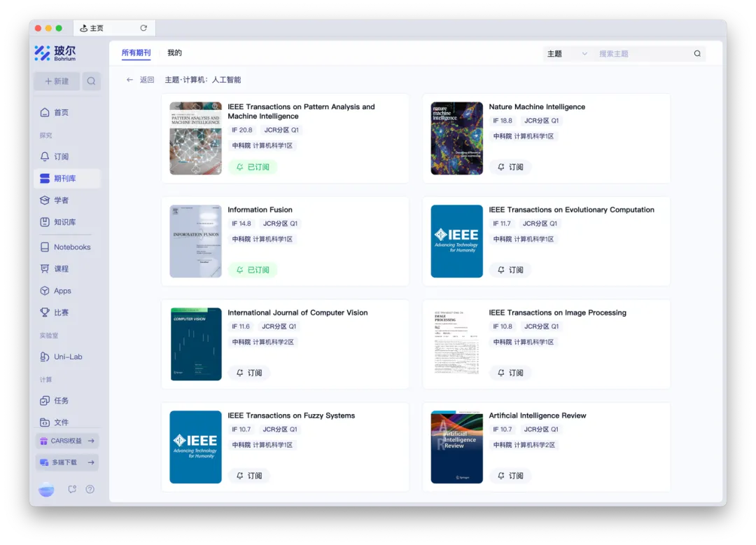
Task: Reload the page using tab refresh icon
Action: (x=143, y=28)
